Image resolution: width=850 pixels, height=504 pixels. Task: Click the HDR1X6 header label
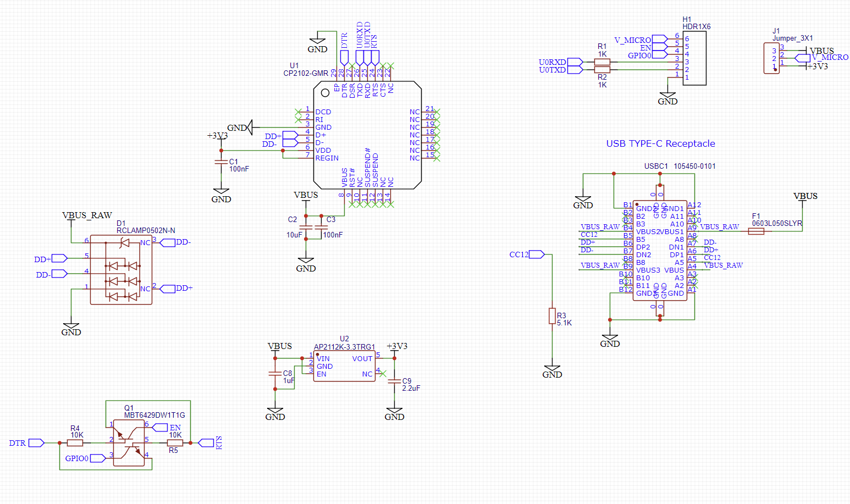tap(697, 26)
